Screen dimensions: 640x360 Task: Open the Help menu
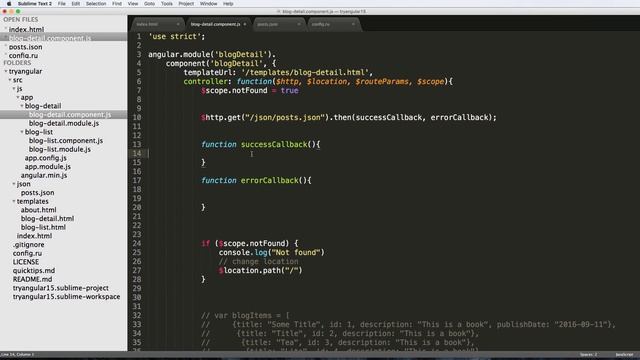[228, 4]
